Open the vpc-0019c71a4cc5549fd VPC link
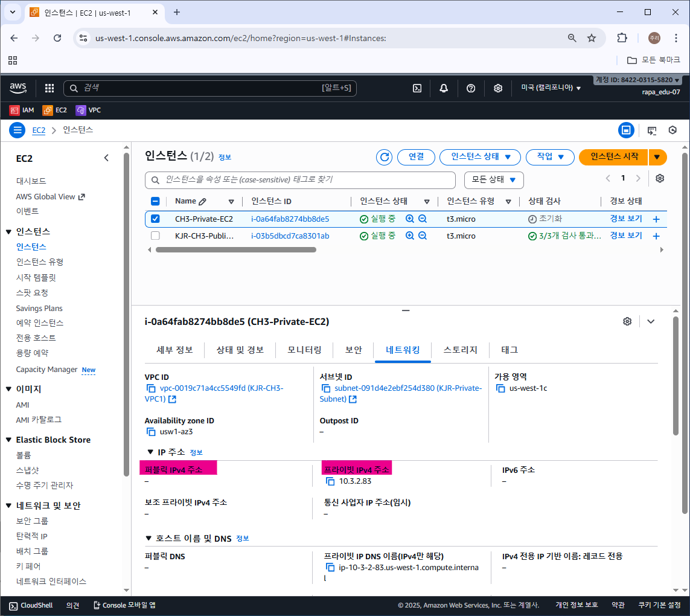The image size is (690, 616). (x=214, y=394)
